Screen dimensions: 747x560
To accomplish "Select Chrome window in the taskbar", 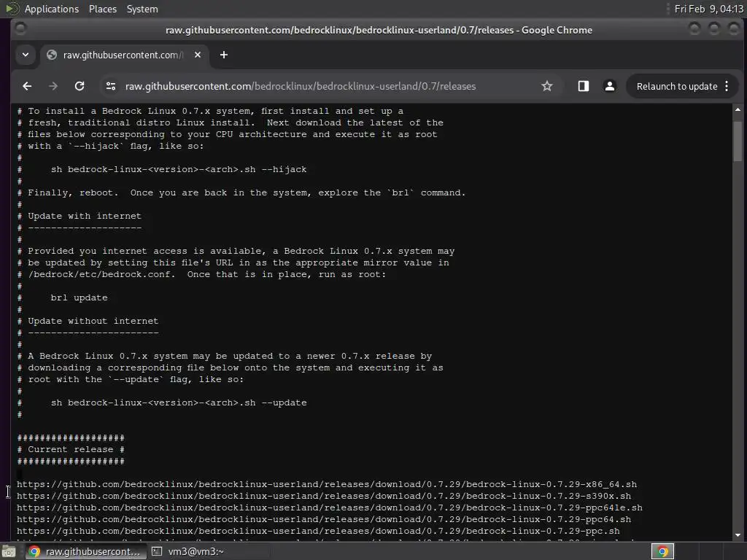I will (85, 551).
